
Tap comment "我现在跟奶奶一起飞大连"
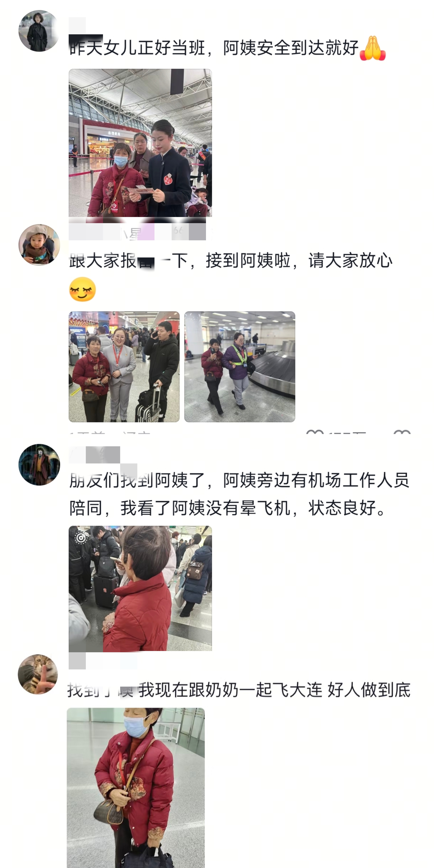pyautogui.click(x=230, y=690)
